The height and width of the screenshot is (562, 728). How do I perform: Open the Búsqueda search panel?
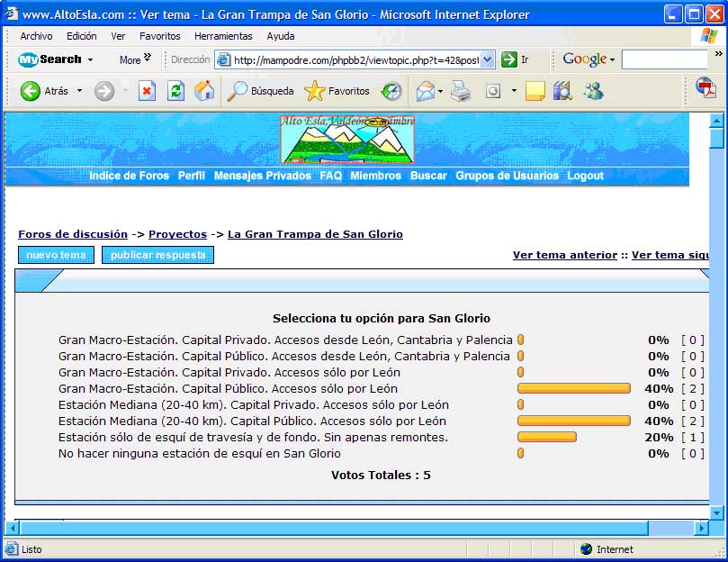pyautogui.click(x=260, y=91)
